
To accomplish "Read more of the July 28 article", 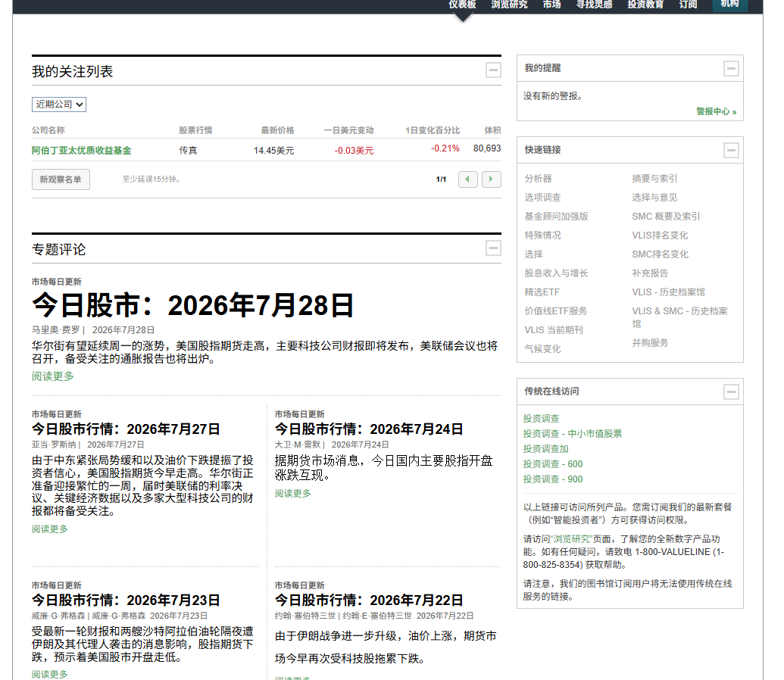I will pyautogui.click(x=52, y=376).
